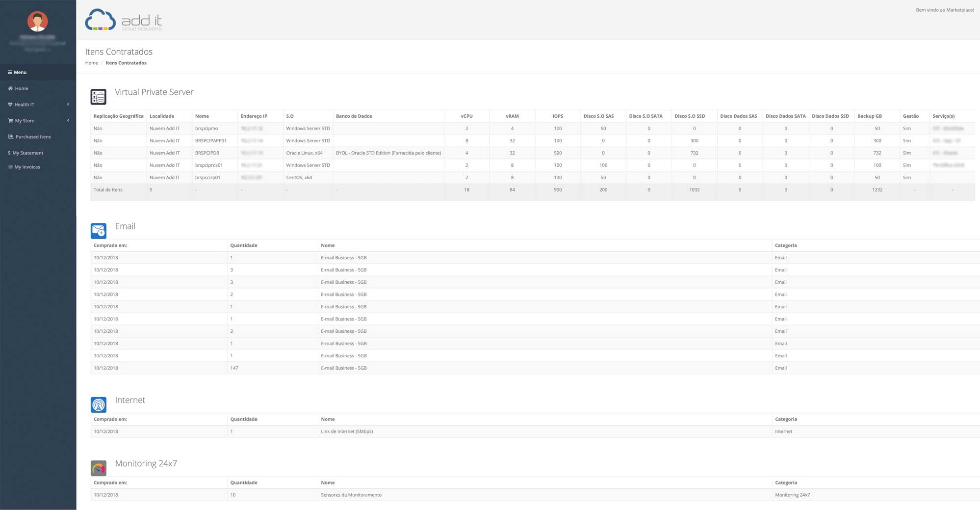This screenshot has width=980, height=510.
Task: Click the user avatar picture
Action: click(x=38, y=21)
